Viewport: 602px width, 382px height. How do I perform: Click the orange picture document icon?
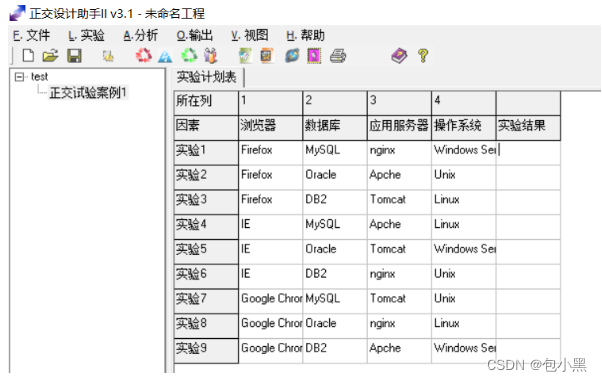[267, 56]
